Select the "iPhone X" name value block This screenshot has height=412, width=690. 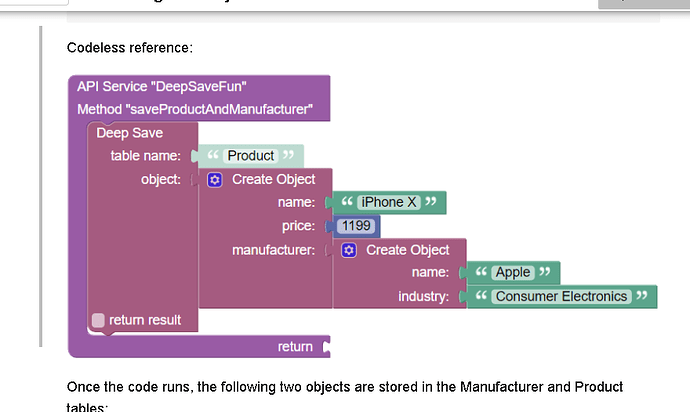[x=389, y=202]
